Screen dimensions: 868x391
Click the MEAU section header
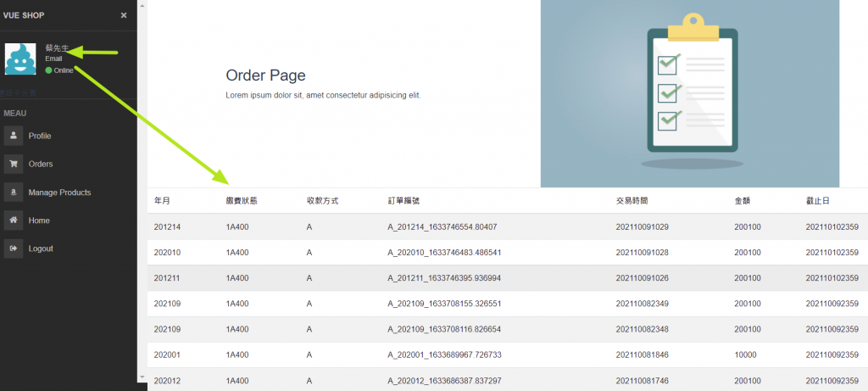(15, 114)
